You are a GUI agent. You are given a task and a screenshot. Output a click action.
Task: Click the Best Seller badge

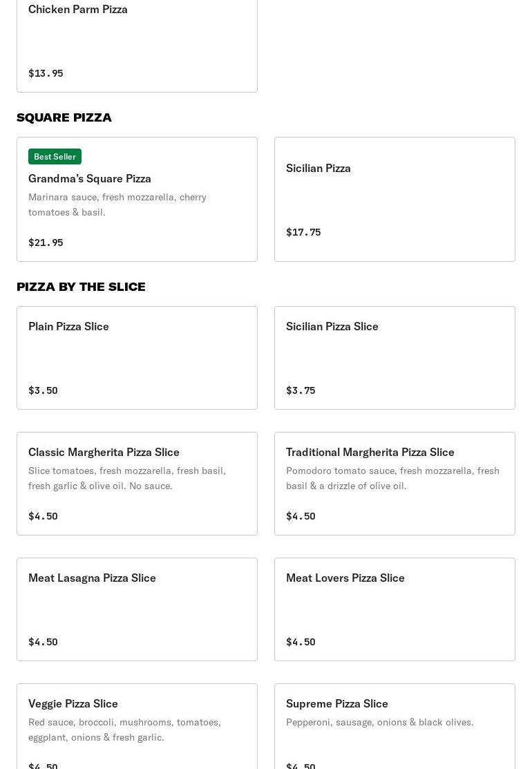coord(55,157)
